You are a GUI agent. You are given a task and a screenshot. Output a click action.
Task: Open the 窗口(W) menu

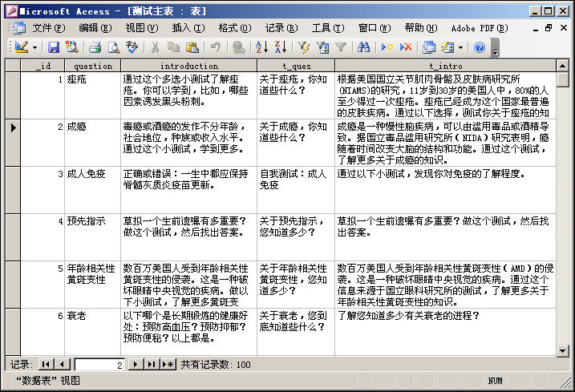pyautogui.click(x=375, y=28)
